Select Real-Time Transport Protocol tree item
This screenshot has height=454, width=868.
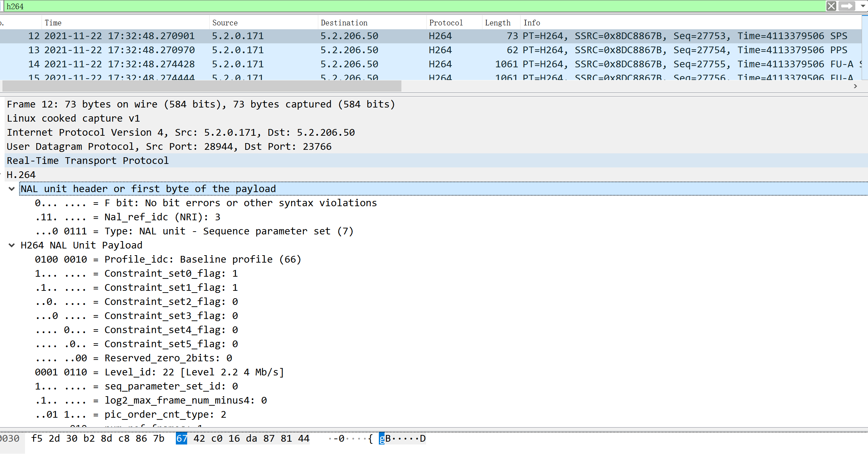pyautogui.click(x=87, y=161)
